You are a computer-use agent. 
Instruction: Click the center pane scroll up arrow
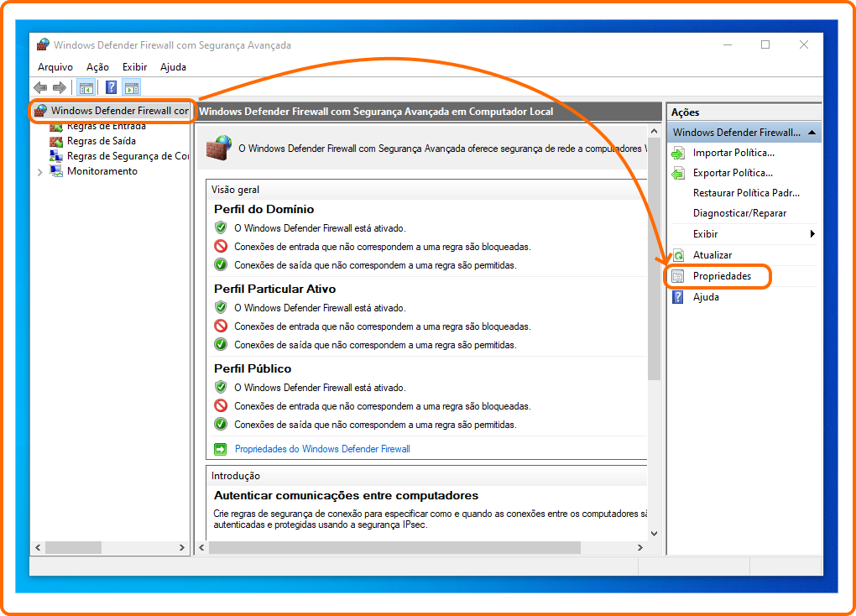point(654,131)
